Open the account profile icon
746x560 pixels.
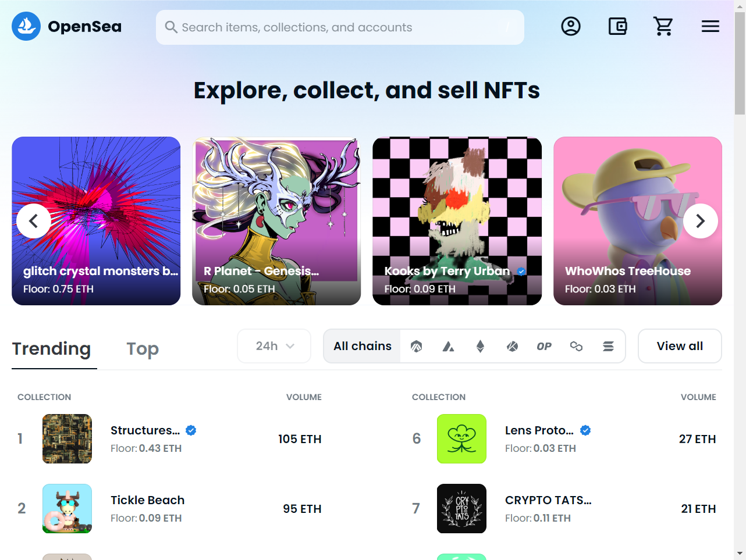[x=571, y=26]
